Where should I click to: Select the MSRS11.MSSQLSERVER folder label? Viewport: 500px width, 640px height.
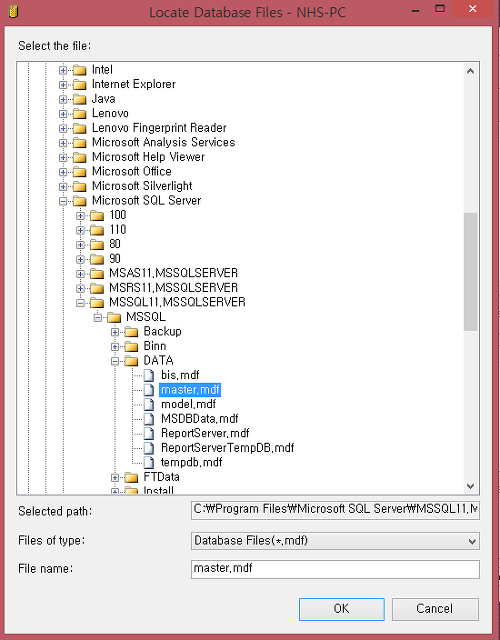[x=173, y=288]
